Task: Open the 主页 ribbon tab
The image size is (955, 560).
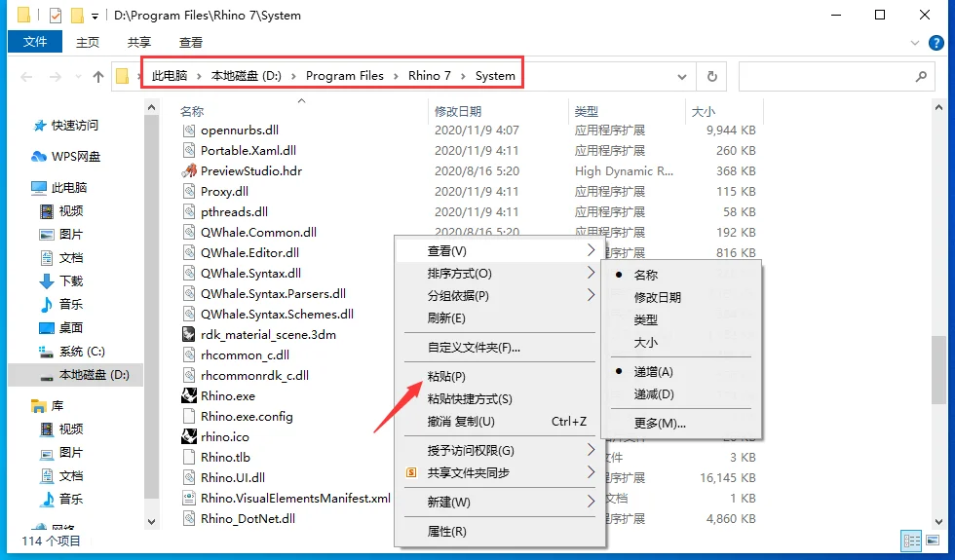Action: point(87,42)
